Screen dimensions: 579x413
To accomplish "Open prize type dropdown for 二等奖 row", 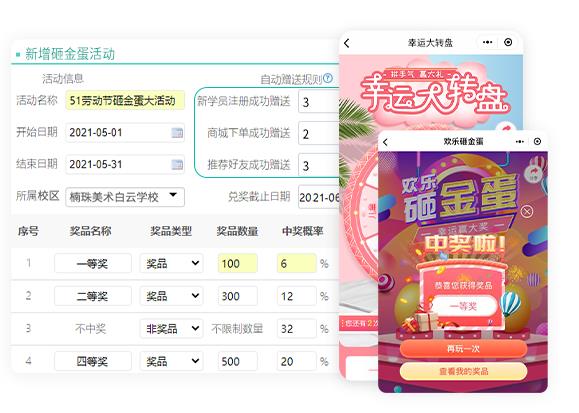I will tap(171, 296).
